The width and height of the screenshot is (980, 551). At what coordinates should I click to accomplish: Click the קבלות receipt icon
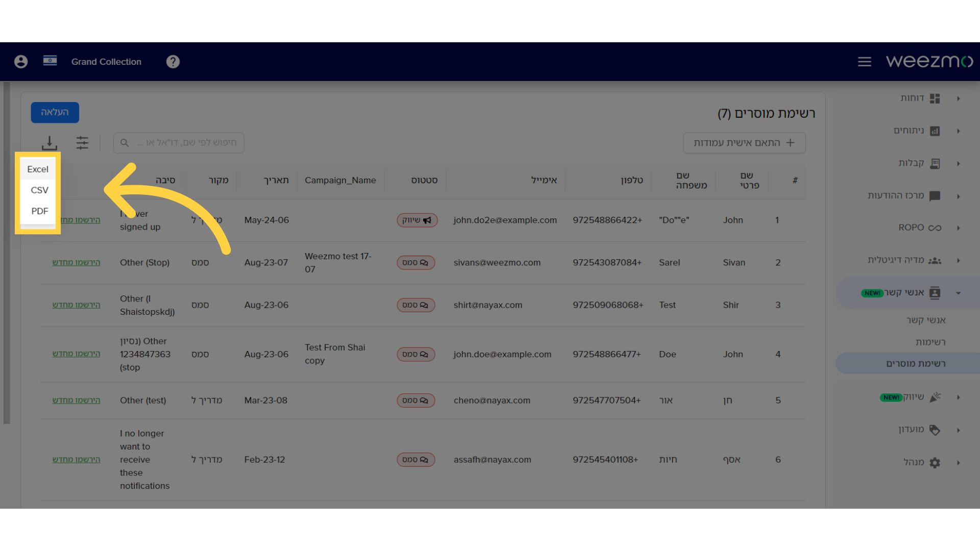[935, 164]
